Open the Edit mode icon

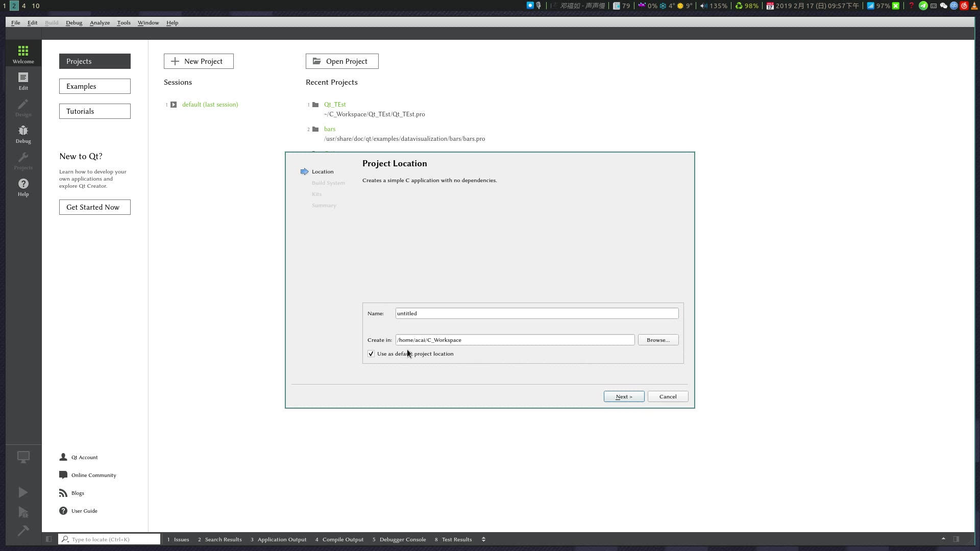pyautogui.click(x=23, y=81)
